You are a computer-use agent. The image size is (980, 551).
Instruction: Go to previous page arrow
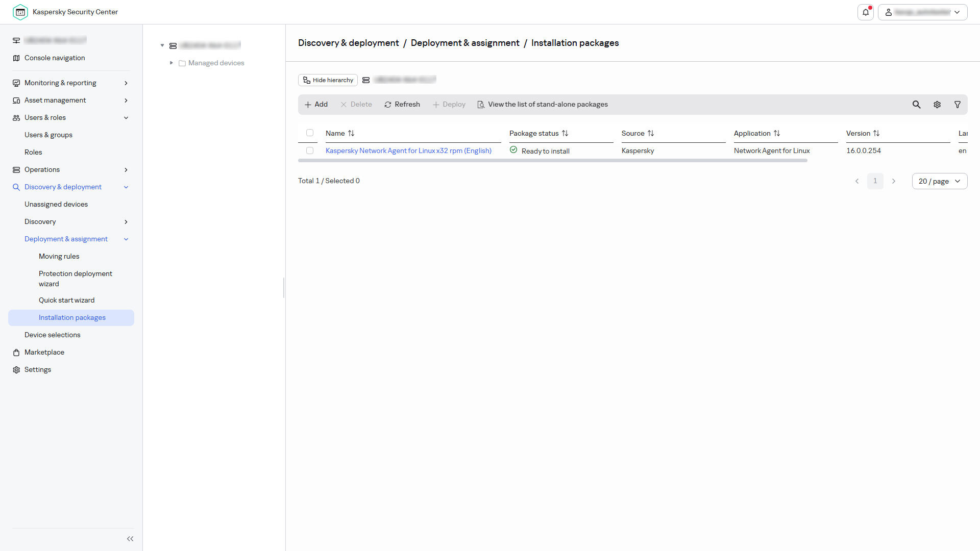click(x=857, y=181)
